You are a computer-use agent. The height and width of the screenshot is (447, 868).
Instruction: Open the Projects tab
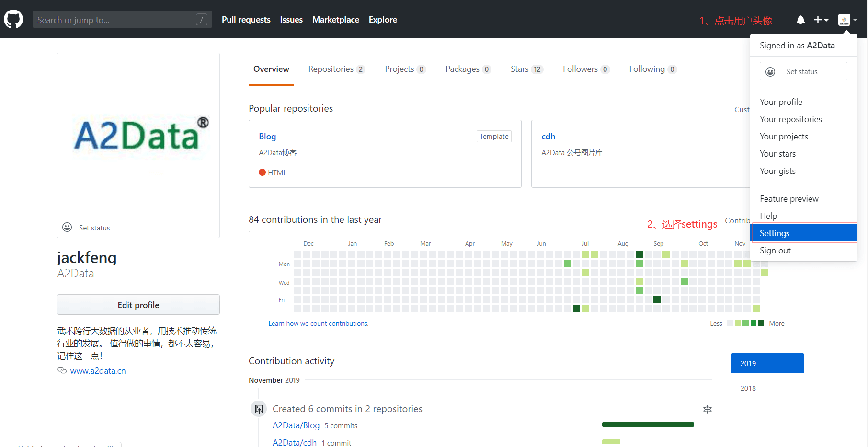coord(405,69)
